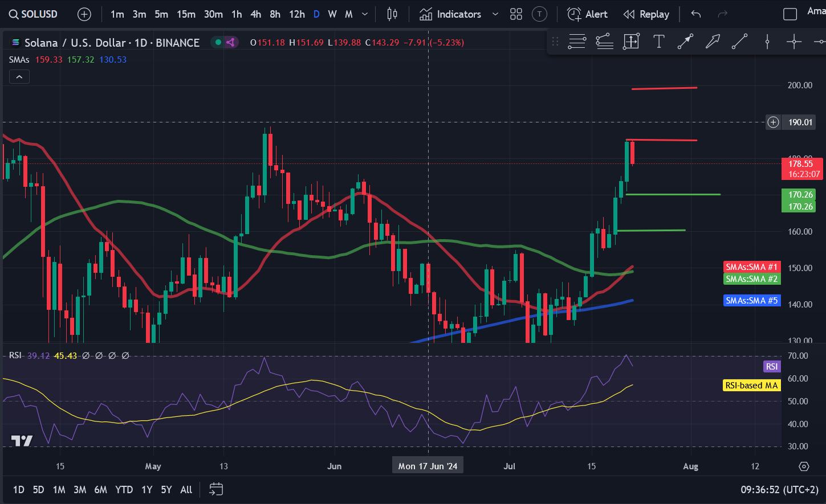Select the Vertical line tool

pyautogui.click(x=767, y=42)
